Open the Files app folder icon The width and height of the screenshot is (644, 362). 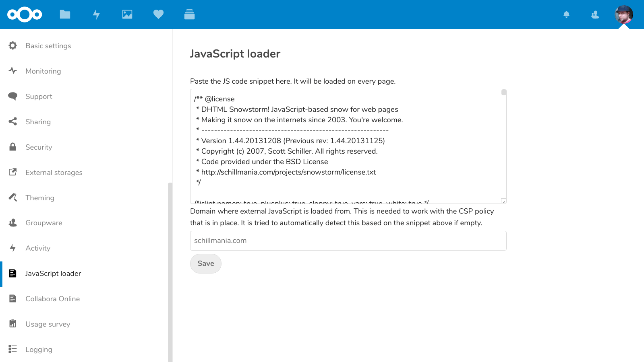point(65,14)
